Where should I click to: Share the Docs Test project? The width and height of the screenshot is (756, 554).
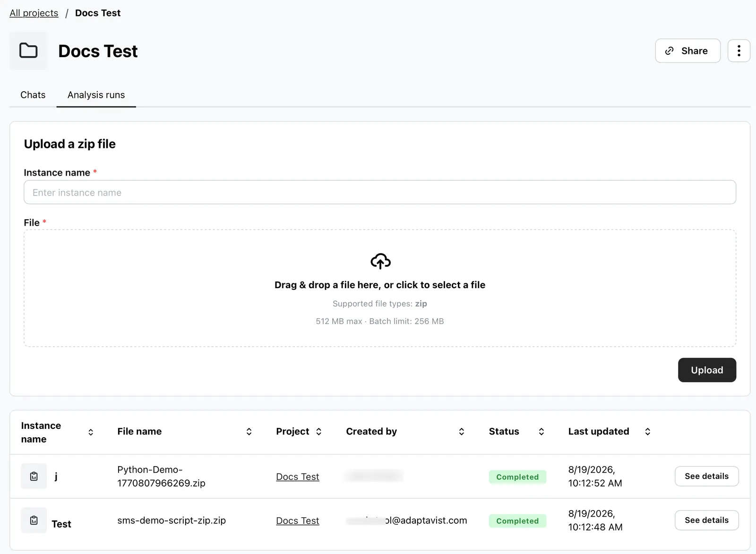point(687,51)
